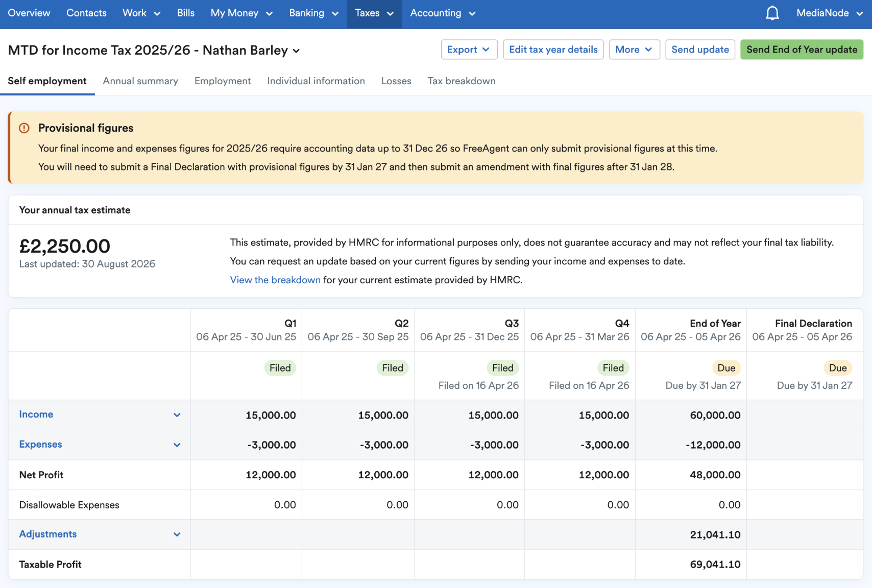Open the Export dropdown button

(469, 50)
